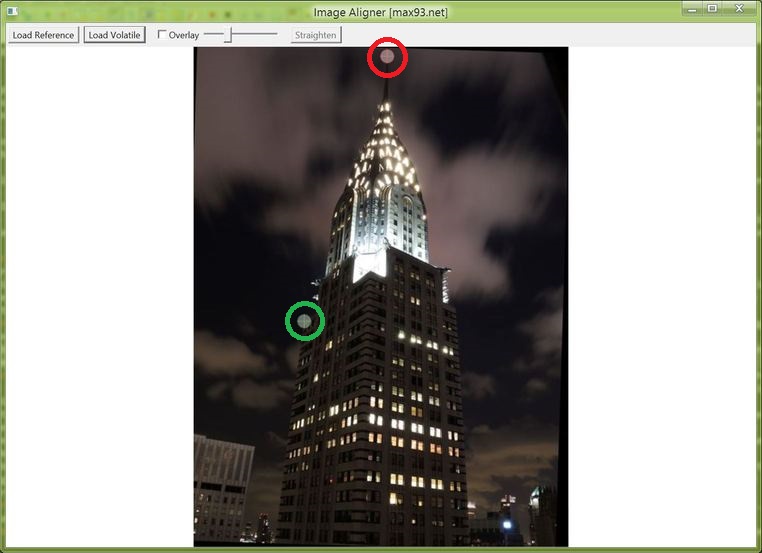Click the empty white canvas left of the photo
Image resolution: width=762 pixels, height=553 pixels.
(x=100, y=300)
